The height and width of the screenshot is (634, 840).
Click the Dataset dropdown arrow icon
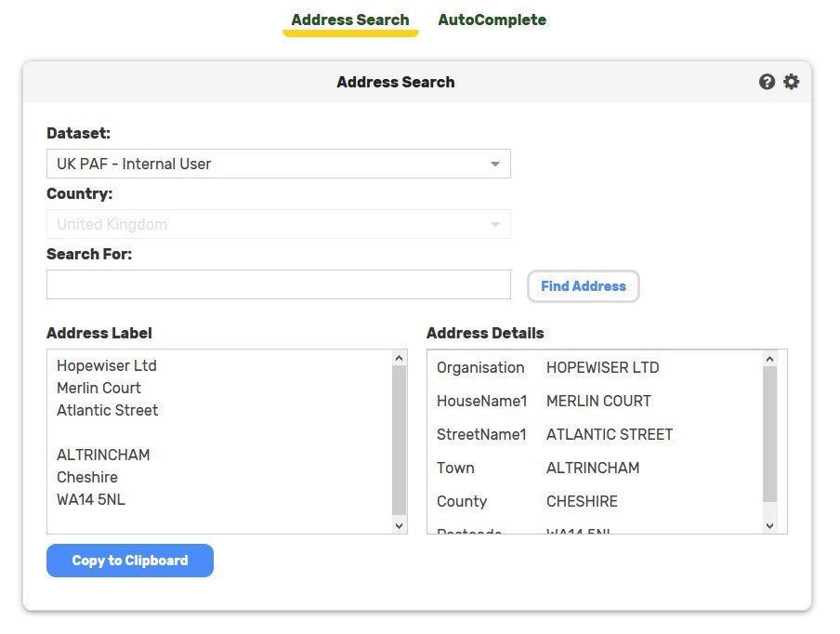(495, 164)
